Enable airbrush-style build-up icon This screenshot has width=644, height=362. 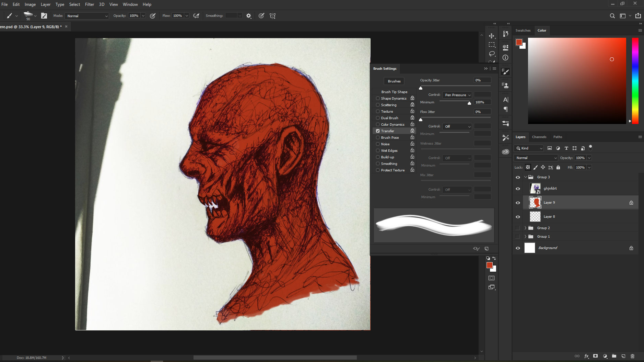click(196, 16)
